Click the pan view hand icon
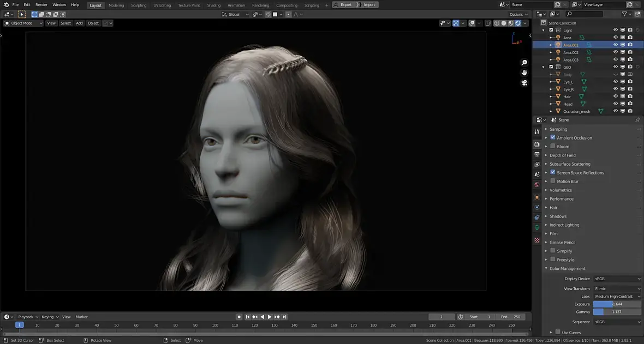Image resolution: width=644 pixels, height=344 pixels. click(x=524, y=73)
